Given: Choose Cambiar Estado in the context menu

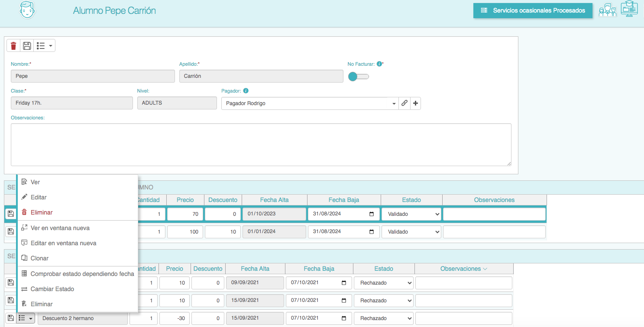Looking at the screenshot, I should click(52, 289).
